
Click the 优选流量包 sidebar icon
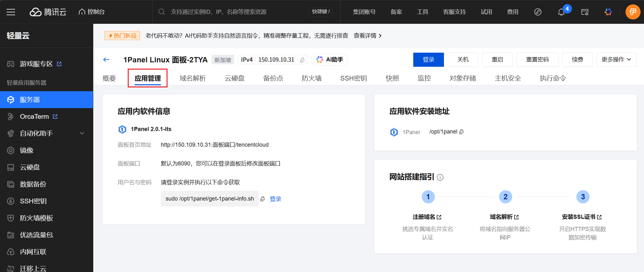coord(11,235)
